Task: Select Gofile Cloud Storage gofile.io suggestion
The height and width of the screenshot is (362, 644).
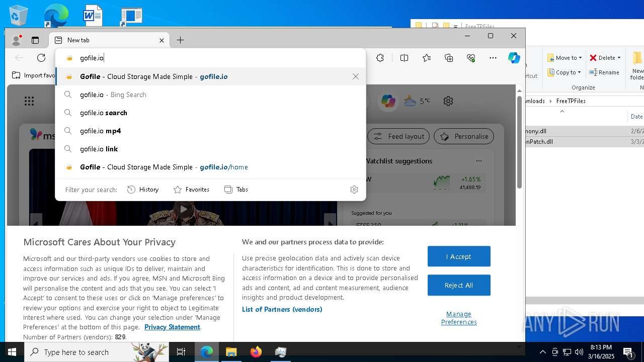Action: [210, 76]
